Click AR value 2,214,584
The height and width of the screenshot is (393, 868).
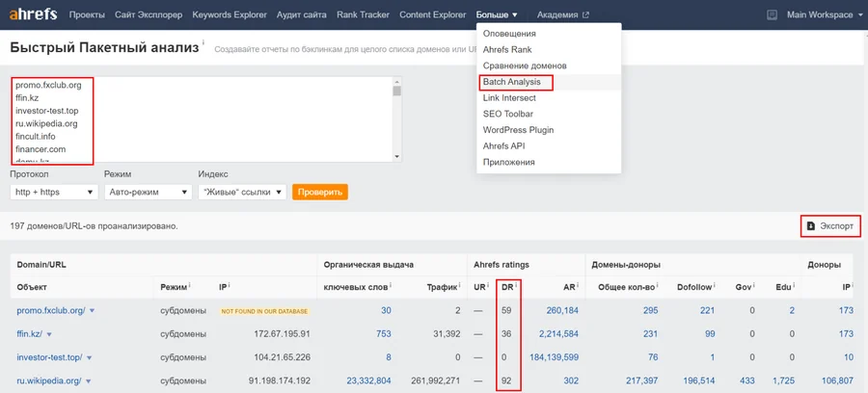click(x=559, y=334)
